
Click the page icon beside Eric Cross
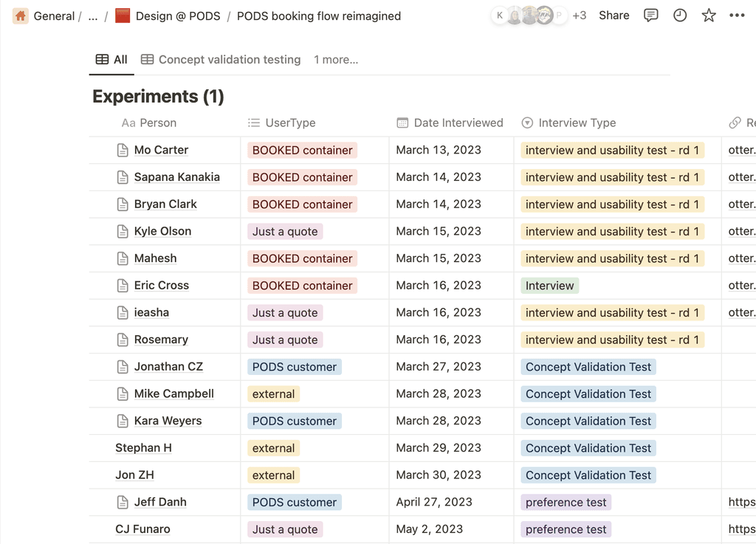coord(123,286)
